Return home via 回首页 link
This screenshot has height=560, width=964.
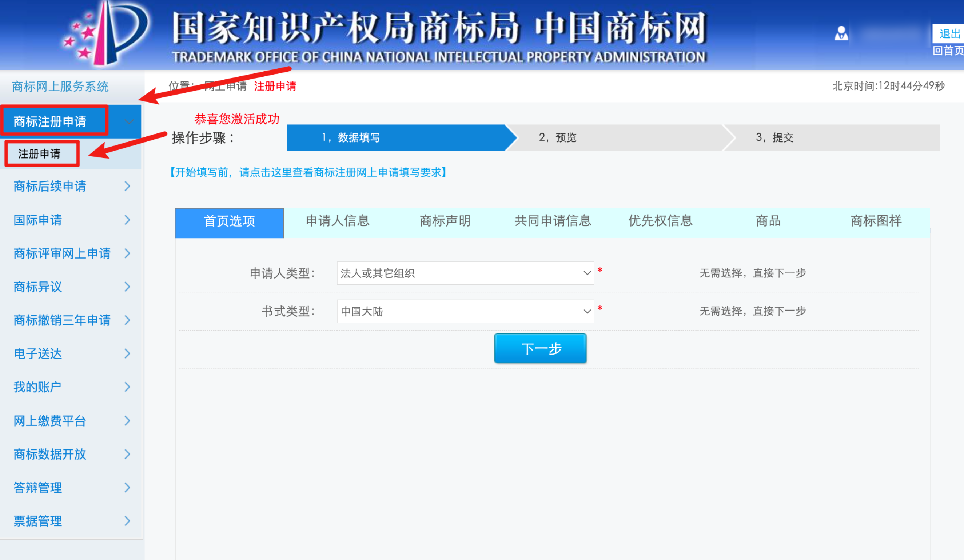click(948, 51)
